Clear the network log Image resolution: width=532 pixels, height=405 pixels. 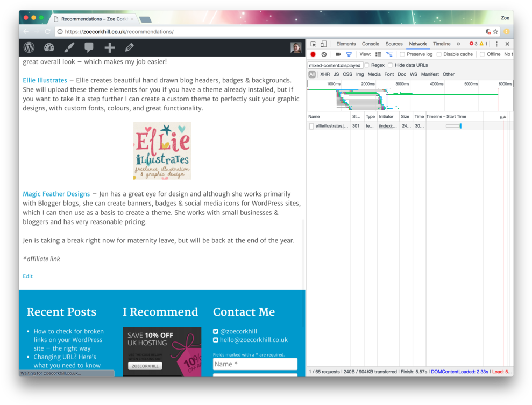324,54
